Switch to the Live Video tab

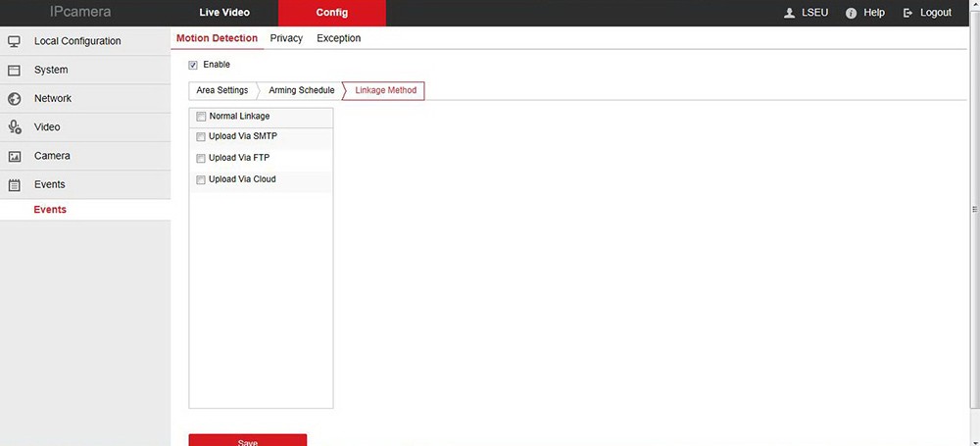[224, 13]
